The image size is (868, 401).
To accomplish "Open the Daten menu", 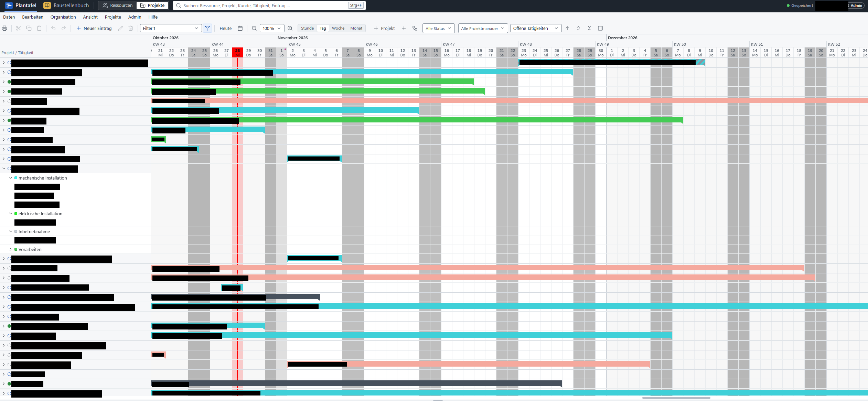I will pos(9,17).
